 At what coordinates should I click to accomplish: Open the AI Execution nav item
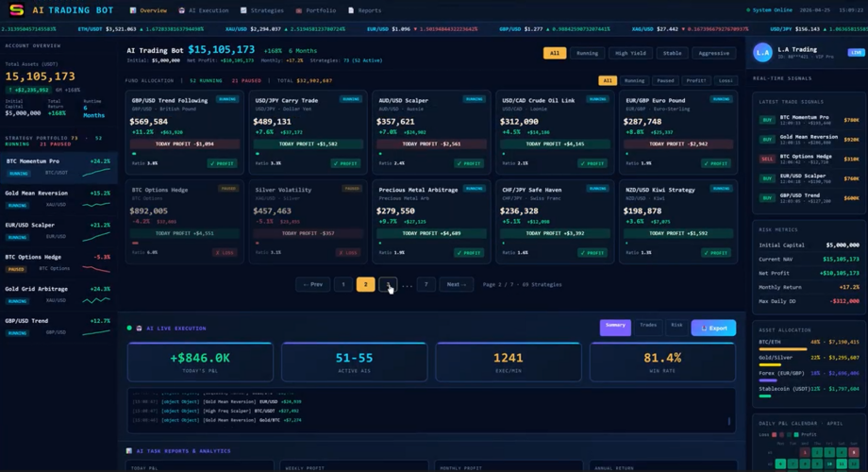click(204, 10)
